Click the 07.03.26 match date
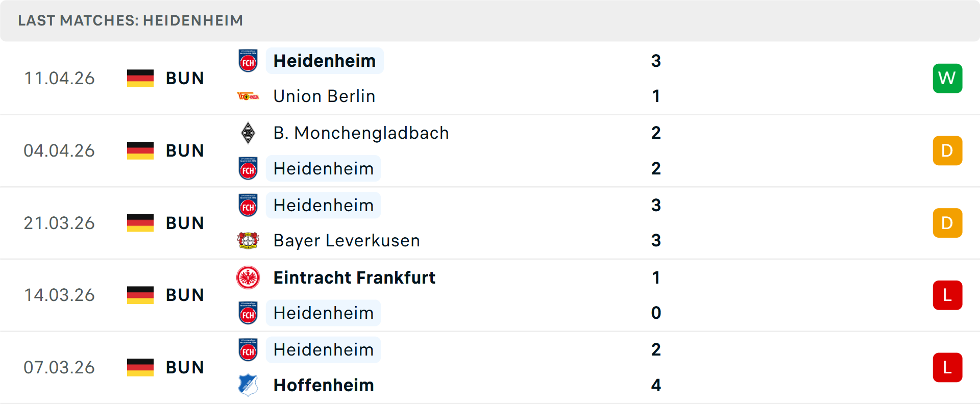980x404 pixels. pyautogui.click(x=59, y=367)
